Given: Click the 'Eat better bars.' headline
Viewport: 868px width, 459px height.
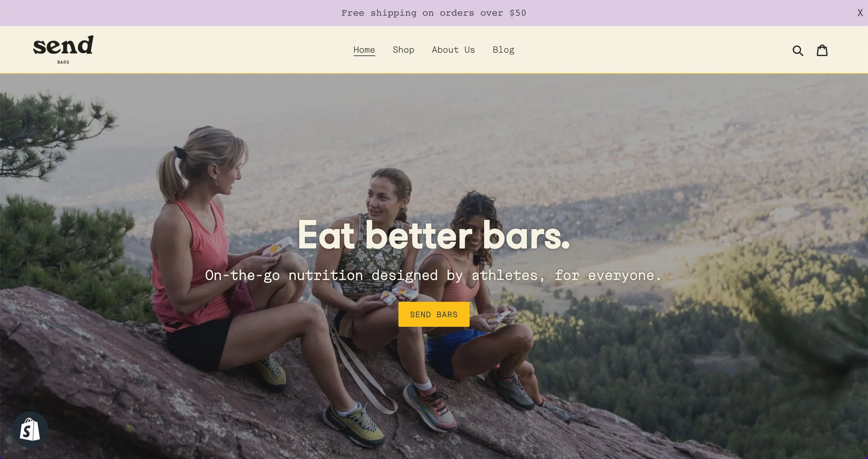Looking at the screenshot, I should pos(434,235).
